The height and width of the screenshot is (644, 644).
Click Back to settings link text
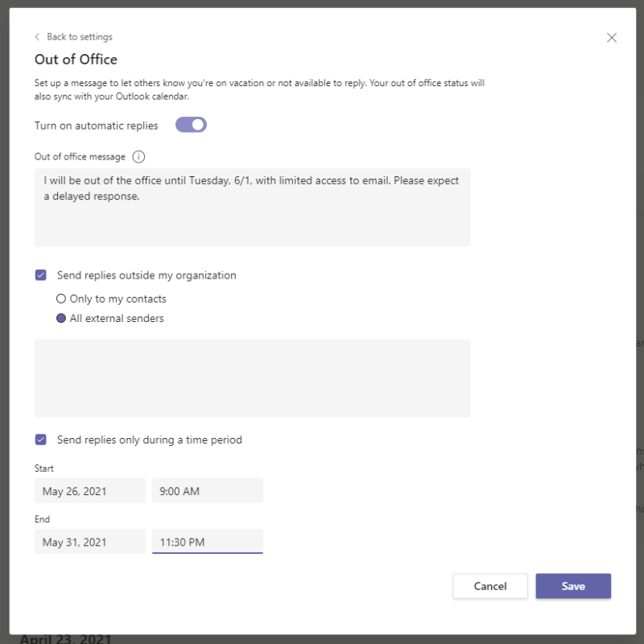pos(79,36)
